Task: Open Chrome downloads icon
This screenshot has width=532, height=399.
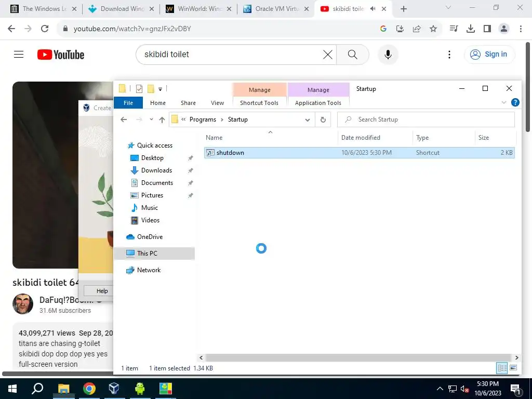Action: (470, 29)
